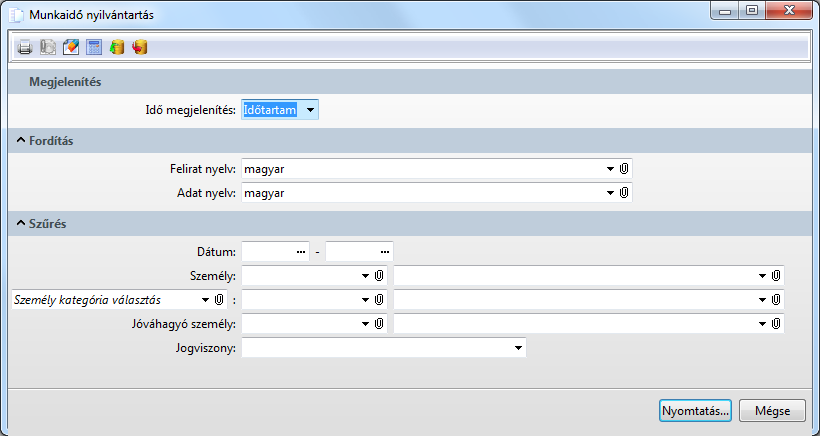This screenshot has height=436, width=820.
Task: Click database icon with green arrow
Action: click(x=117, y=48)
